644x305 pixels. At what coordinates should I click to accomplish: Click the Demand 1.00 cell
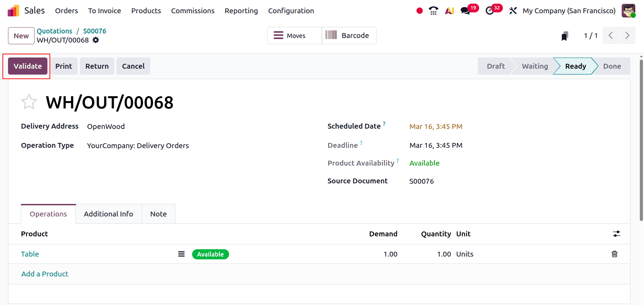click(x=391, y=254)
